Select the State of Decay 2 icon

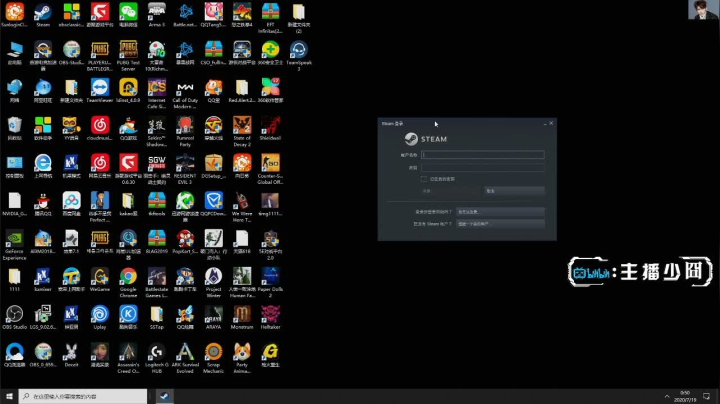click(x=242, y=131)
